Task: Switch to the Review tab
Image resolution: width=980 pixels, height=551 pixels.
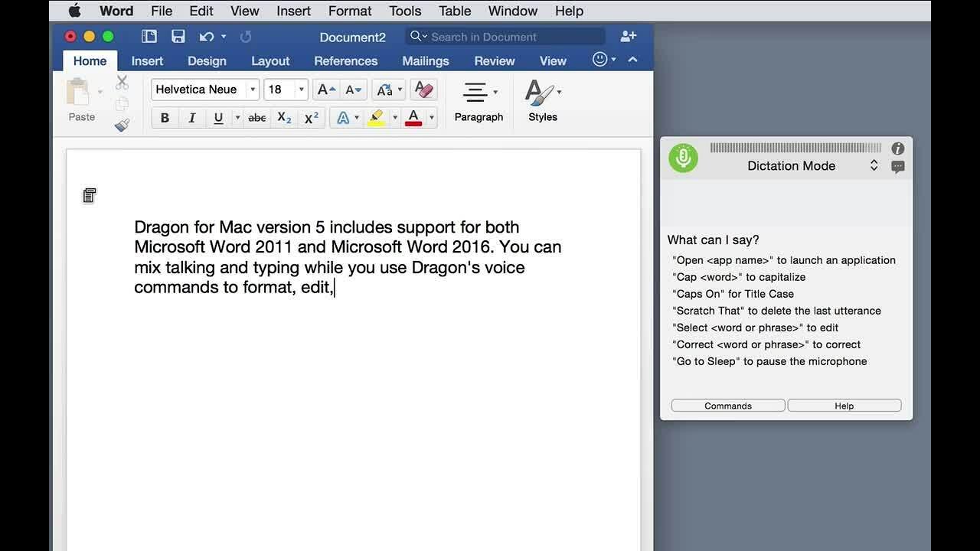Action: [495, 60]
